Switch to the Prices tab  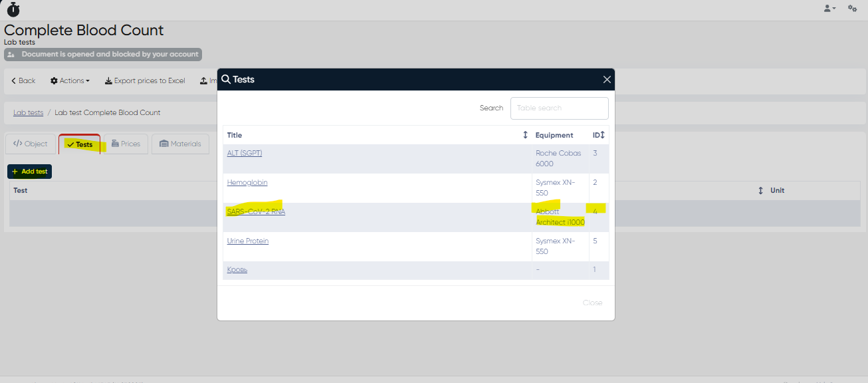(126, 144)
